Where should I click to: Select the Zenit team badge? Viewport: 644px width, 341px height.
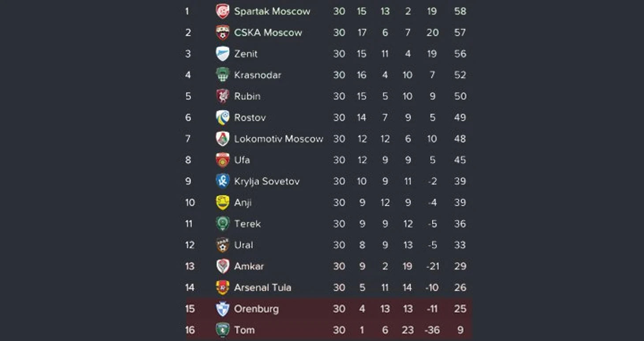(222, 53)
